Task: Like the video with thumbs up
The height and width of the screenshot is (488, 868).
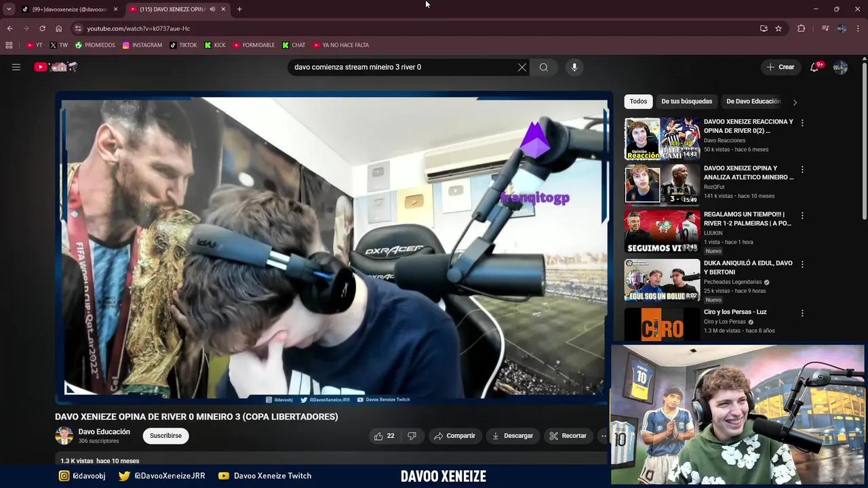Action: (x=384, y=436)
